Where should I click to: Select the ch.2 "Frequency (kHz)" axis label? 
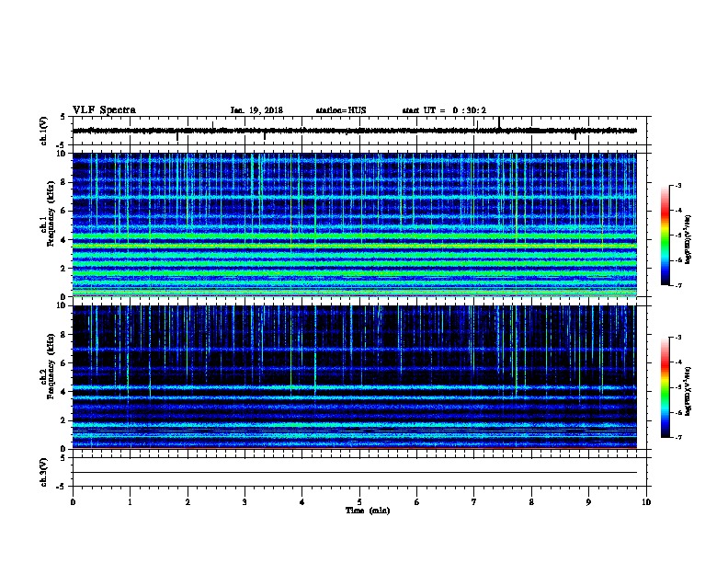tap(51, 366)
